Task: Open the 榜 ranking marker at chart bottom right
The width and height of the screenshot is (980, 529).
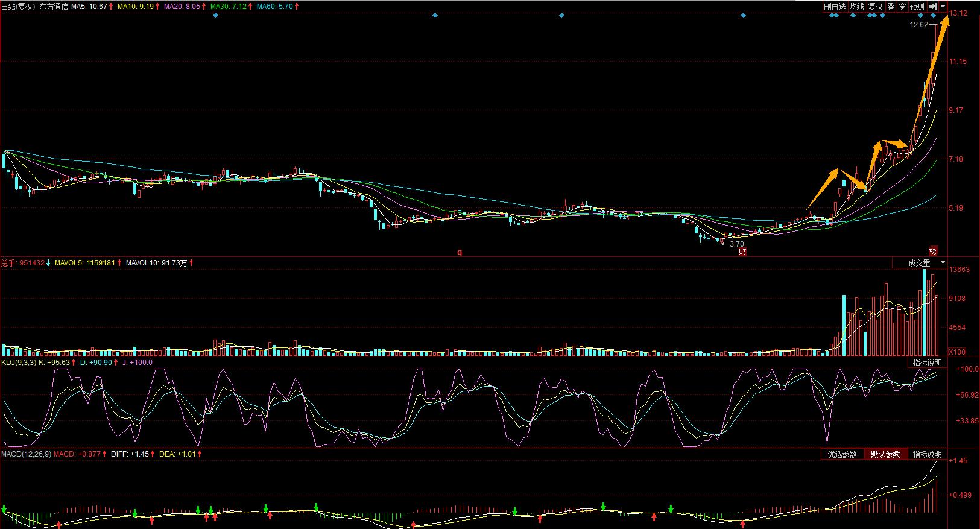Action: pyautogui.click(x=933, y=251)
